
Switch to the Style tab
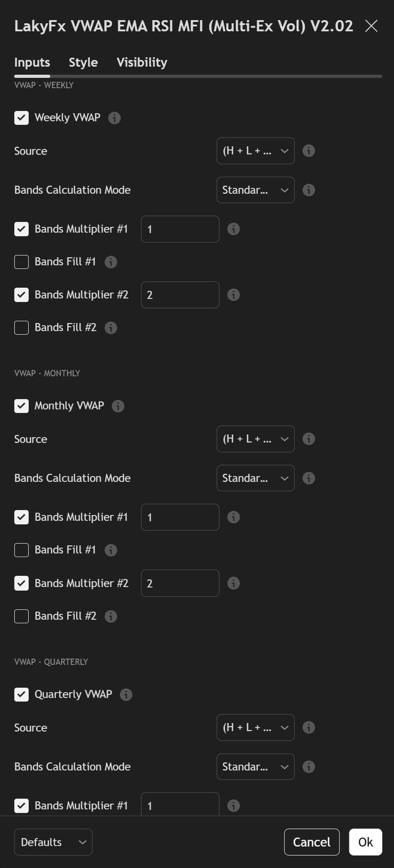83,62
